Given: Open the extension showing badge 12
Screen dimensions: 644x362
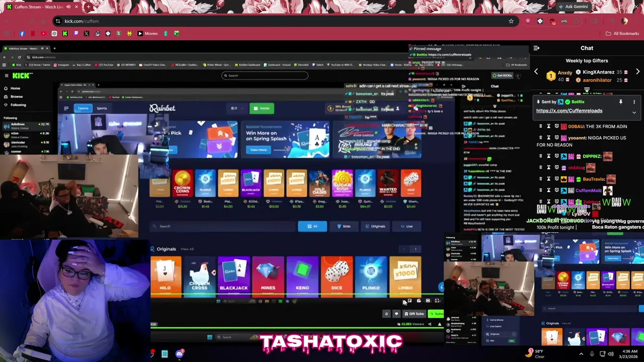Looking at the screenshot, I should pyautogui.click(x=552, y=22).
